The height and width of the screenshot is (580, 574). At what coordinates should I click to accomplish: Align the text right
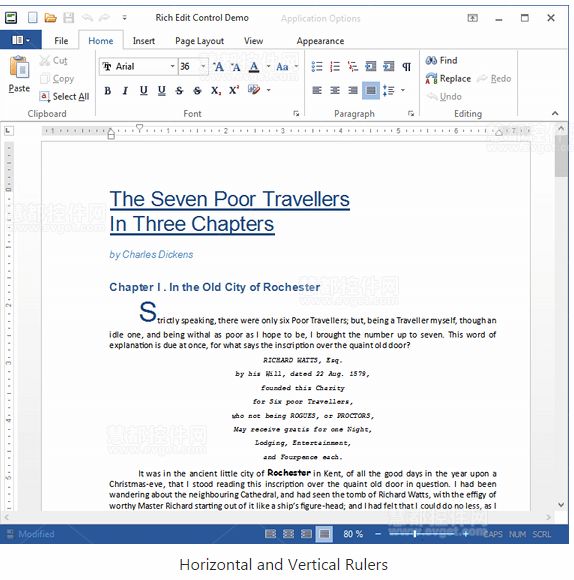[353, 90]
